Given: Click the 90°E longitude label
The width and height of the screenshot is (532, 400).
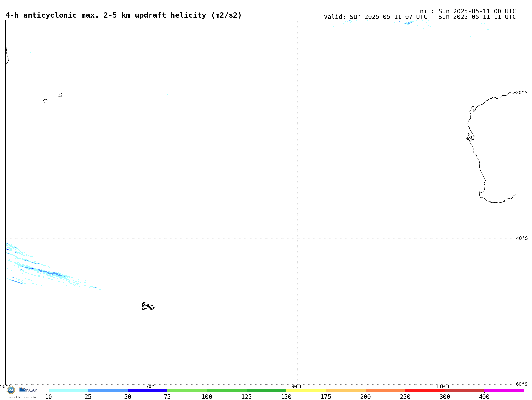Looking at the screenshot, I should pyautogui.click(x=297, y=386).
